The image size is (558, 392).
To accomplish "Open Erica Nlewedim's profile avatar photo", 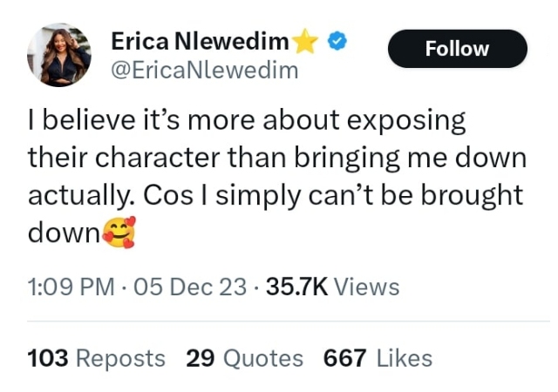I will tap(59, 55).
